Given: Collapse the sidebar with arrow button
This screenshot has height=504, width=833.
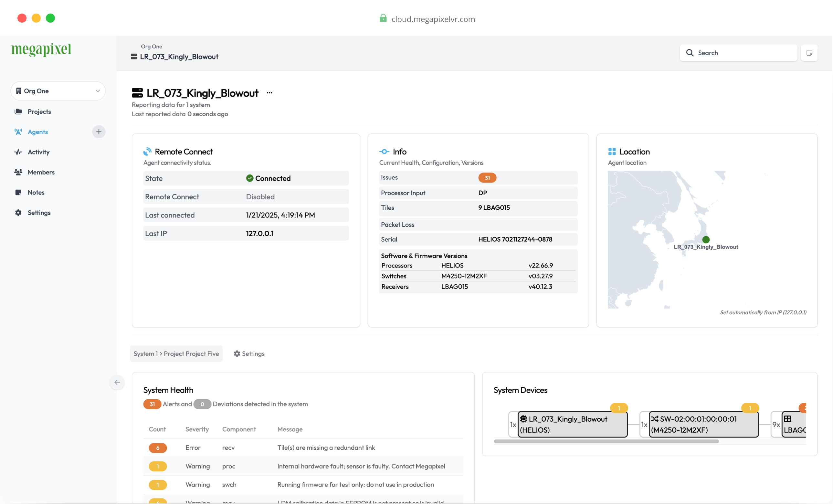Looking at the screenshot, I should coord(117,383).
